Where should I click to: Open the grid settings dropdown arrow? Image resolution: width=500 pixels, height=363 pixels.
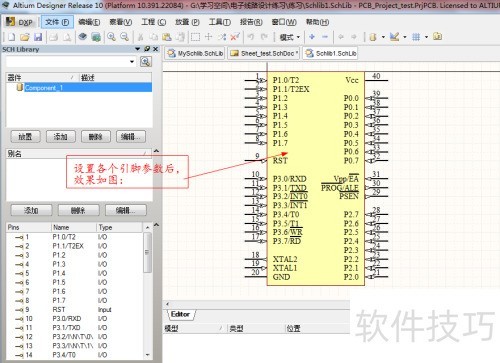(x=426, y=37)
